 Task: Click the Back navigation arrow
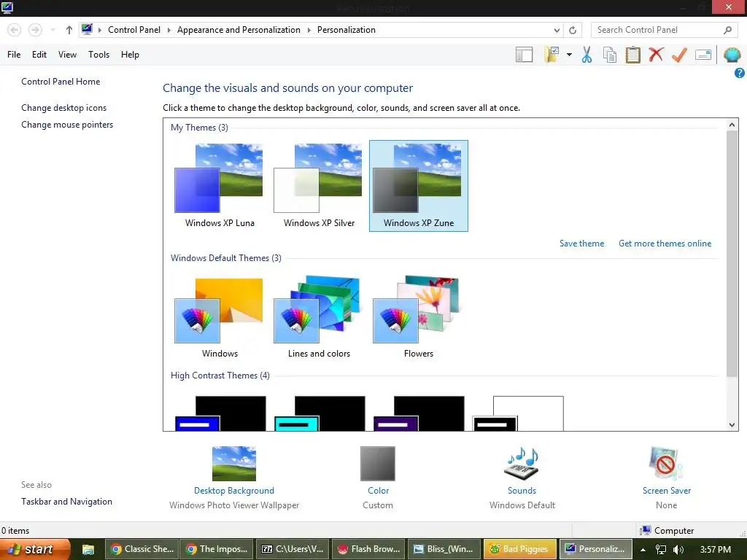(15, 30)
